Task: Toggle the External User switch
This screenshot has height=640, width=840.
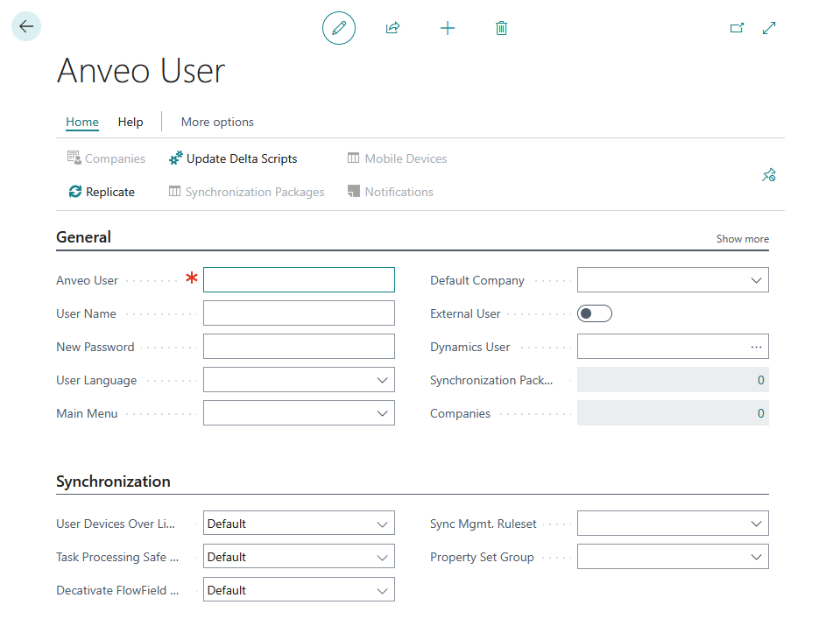Action: tap(595, 313)
